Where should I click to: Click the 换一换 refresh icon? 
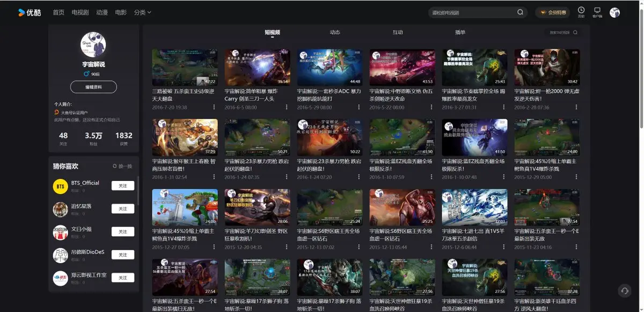(x=115, y=166)
